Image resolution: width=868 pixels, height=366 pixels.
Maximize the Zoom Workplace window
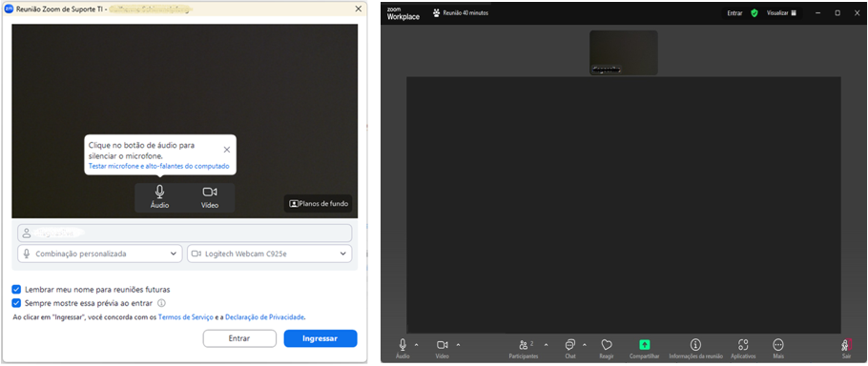pyautogui.click(x=837, y=12)
